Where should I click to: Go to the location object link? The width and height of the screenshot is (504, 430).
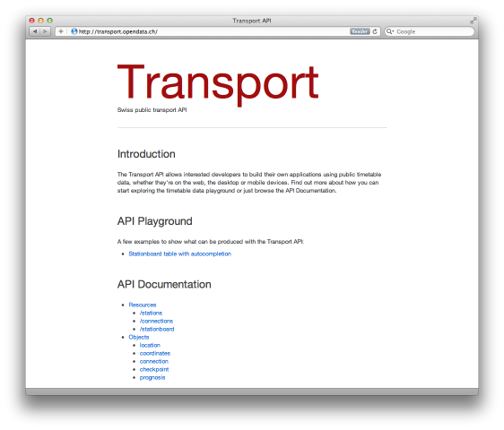[150, 345]
